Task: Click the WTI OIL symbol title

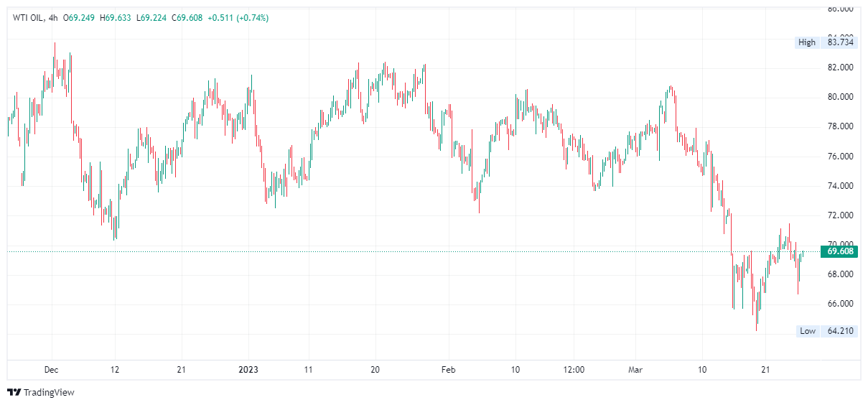Action: click(x=28, y=18)
